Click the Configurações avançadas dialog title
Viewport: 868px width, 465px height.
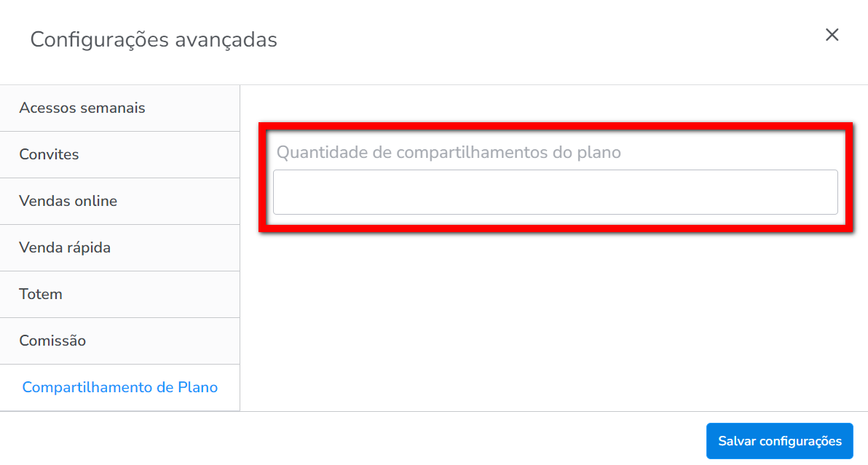point(154,39)
